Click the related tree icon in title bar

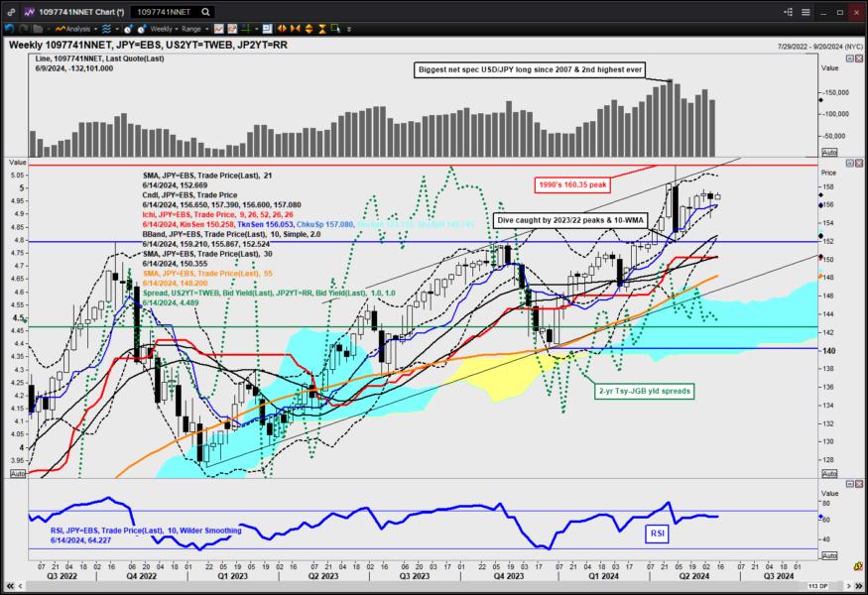789,12
